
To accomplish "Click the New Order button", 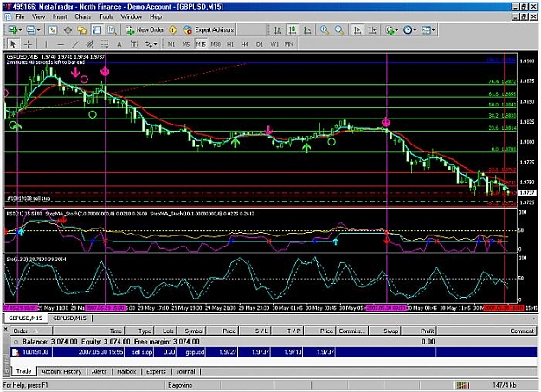I will coord(145,30).
